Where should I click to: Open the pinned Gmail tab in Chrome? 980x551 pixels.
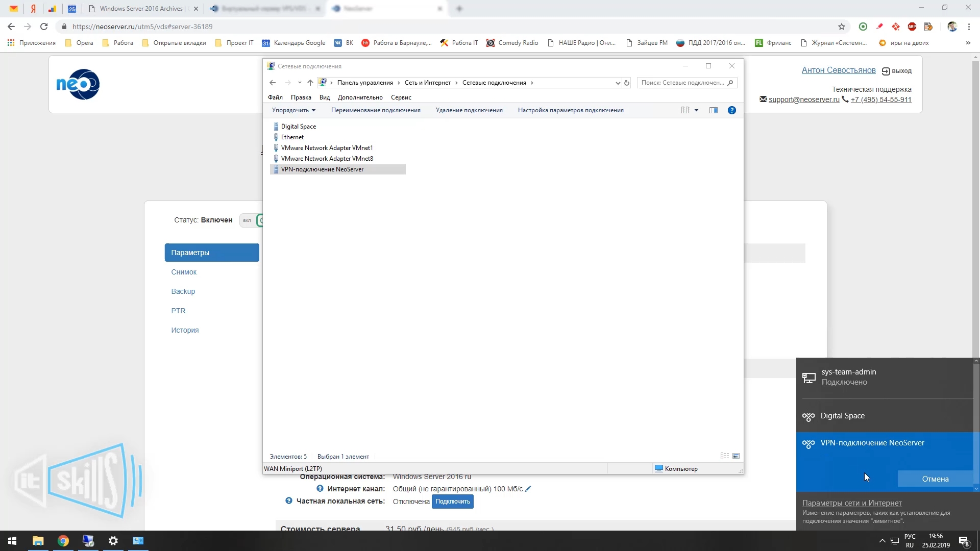(x=14, y=9)
